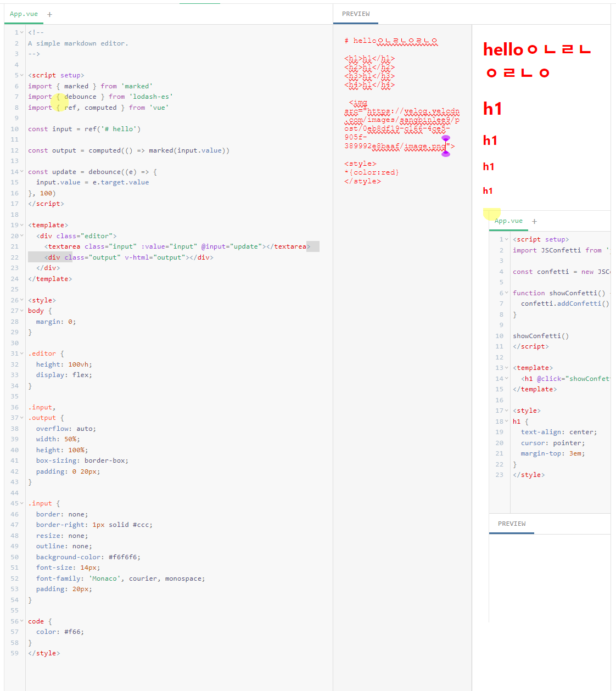Collapse the template block at line 19
This screenshot has height=691, width=616.
tap(22, 225)
